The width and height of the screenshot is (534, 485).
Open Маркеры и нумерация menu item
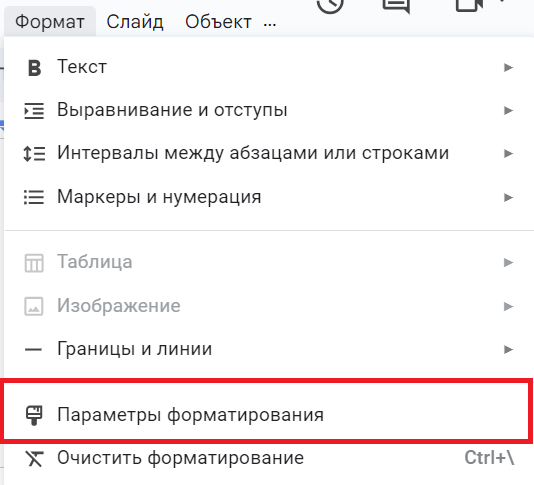pos(269,197)
